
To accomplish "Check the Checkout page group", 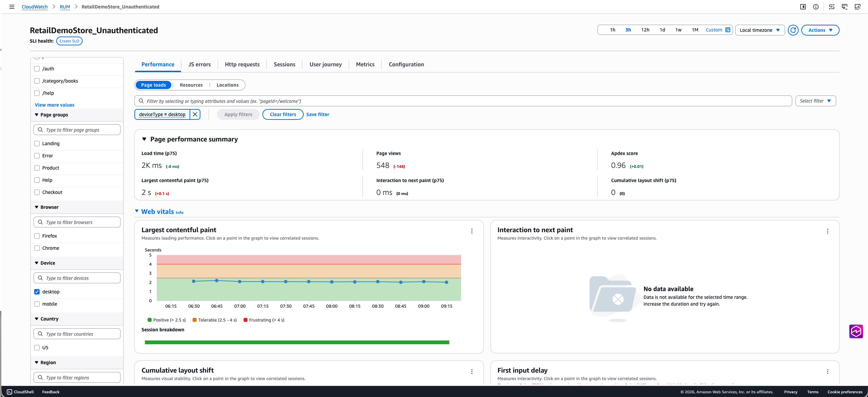I will tap(37, 192).
